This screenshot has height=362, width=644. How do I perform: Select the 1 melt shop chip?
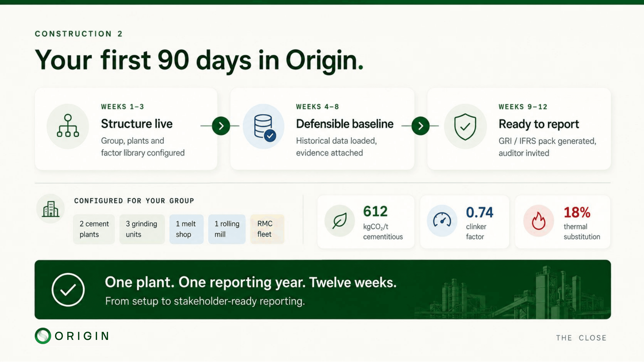click(186, 229)
